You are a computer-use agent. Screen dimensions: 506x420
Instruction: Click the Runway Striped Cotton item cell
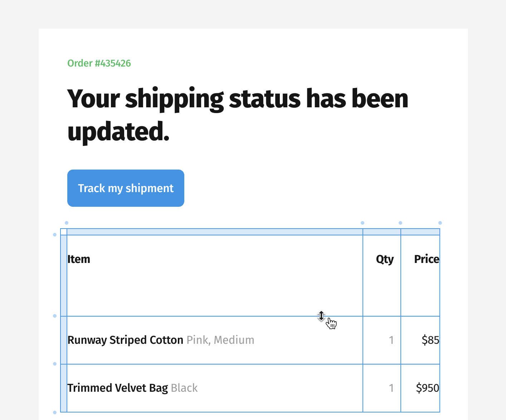(x=215, y=340)
